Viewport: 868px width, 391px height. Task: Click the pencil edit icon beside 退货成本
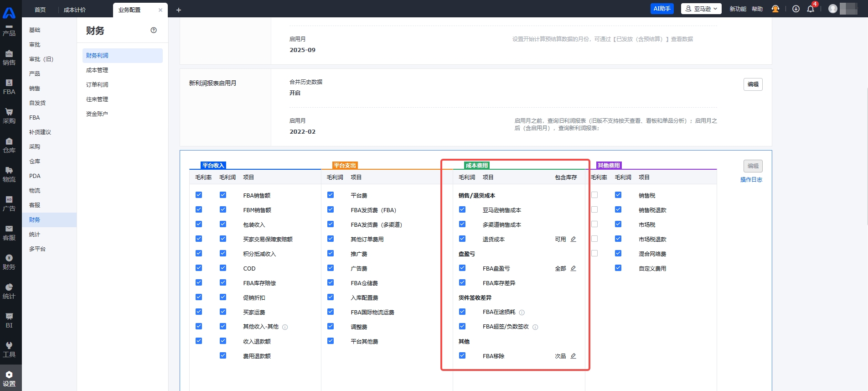point(573,239)
